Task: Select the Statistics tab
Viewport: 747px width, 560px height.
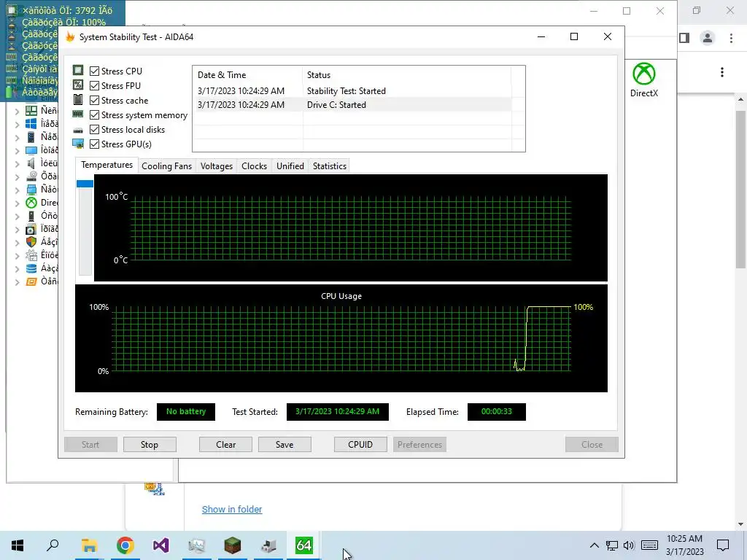Action: pyautogui.click(x=329, y=166)
